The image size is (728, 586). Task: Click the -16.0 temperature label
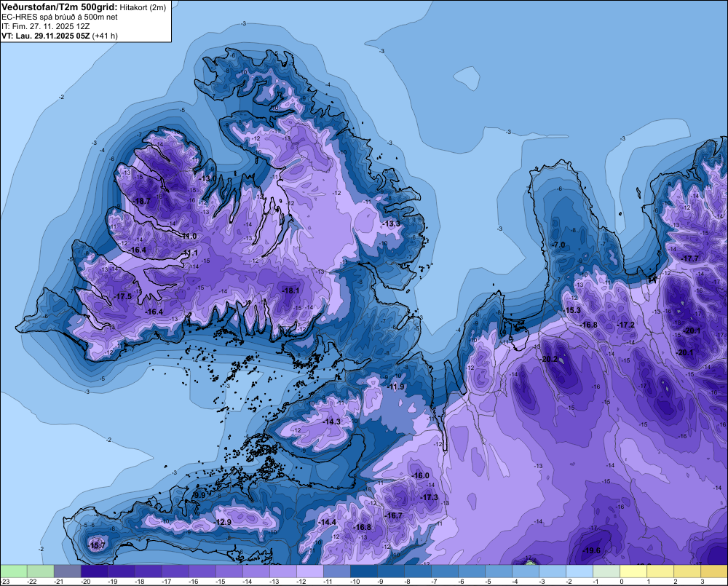click(420, 475)
